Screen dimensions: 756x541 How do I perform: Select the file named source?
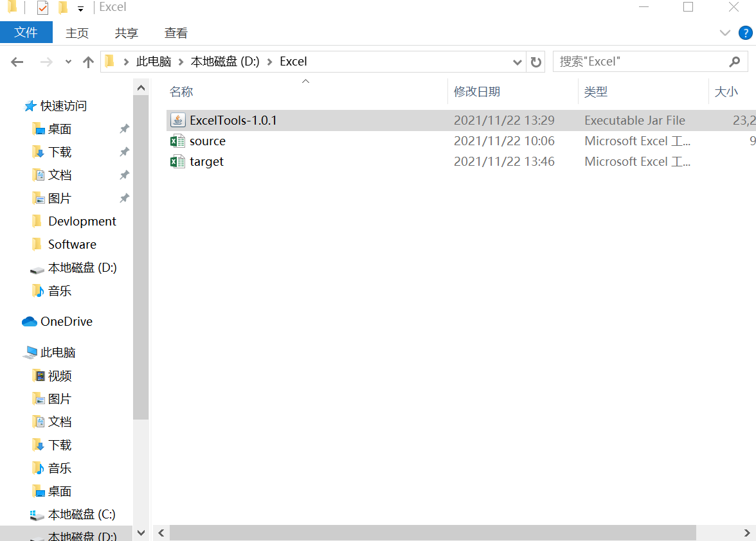[208, 141]
